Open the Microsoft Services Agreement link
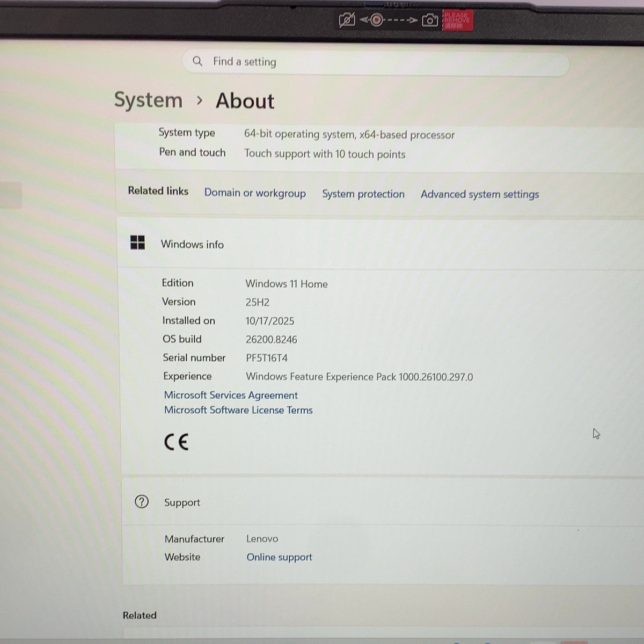Viewport: 644px width, 644px height. [231, 395]
